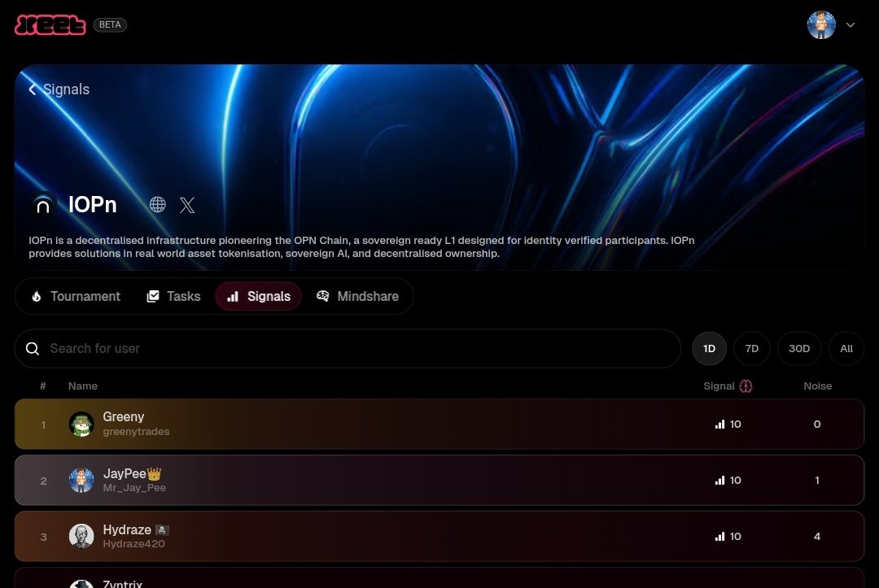This screenshot has width=879, height=588.
Task: Switch to the Tournament tab
Action: pyautogui.click(x=76, y=296)
